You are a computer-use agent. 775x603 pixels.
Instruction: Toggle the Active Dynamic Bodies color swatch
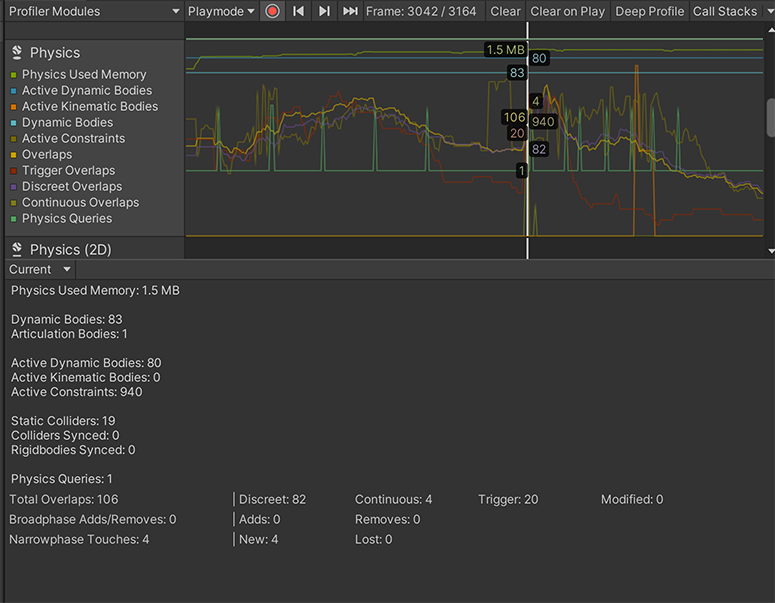[14, 91]
